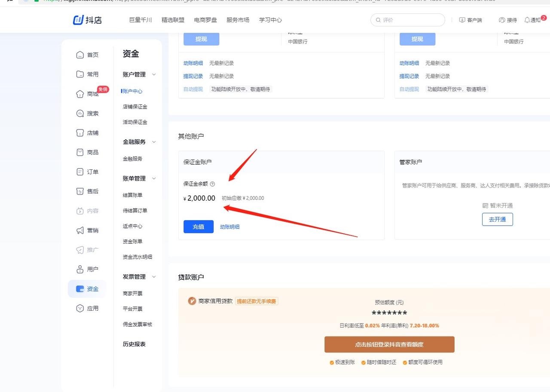Open 内容 content icon in sidebar
The image size is (550, 392).
tap(80, 211)
